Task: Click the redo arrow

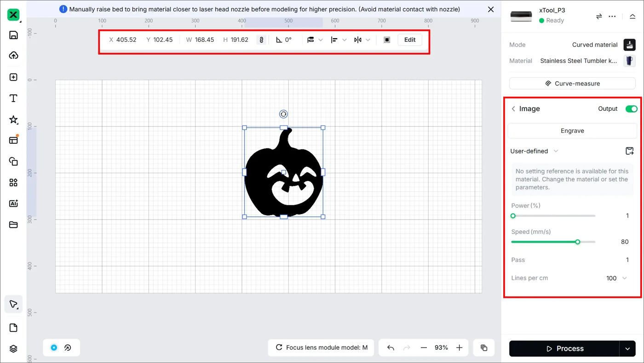Action: pyautogui.click(x=407, y=348)
